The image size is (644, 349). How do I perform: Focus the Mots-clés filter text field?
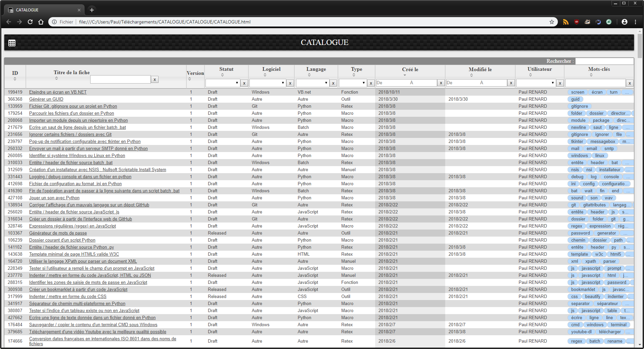point(595,83)
